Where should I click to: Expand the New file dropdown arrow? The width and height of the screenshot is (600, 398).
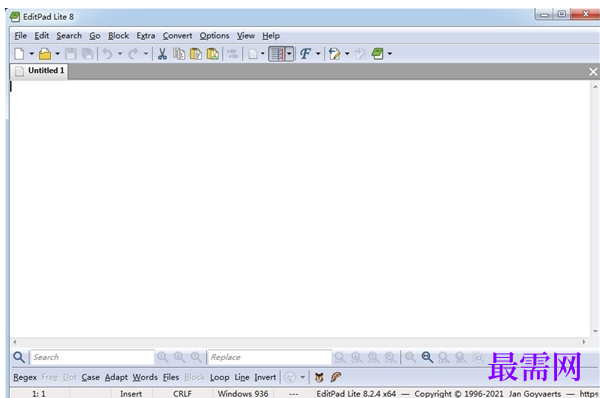click(31, 54)
